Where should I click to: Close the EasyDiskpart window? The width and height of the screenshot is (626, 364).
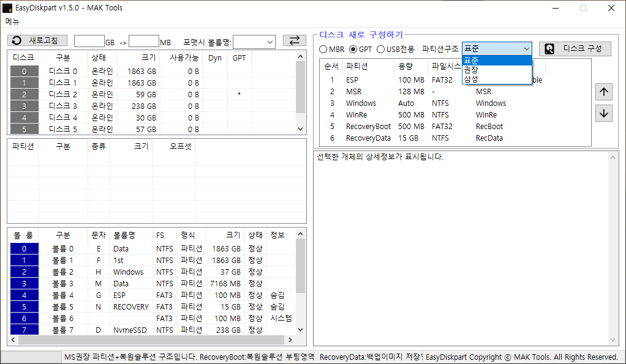[x=611, y=8]
